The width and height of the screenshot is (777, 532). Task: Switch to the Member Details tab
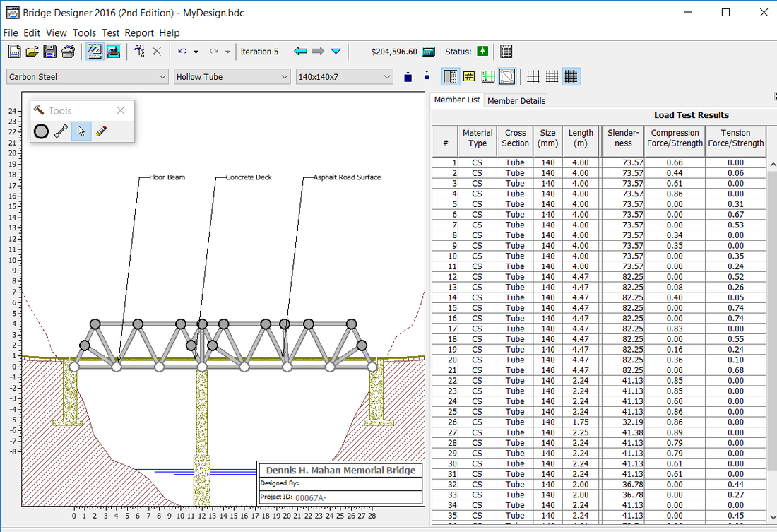coord(516,100)
